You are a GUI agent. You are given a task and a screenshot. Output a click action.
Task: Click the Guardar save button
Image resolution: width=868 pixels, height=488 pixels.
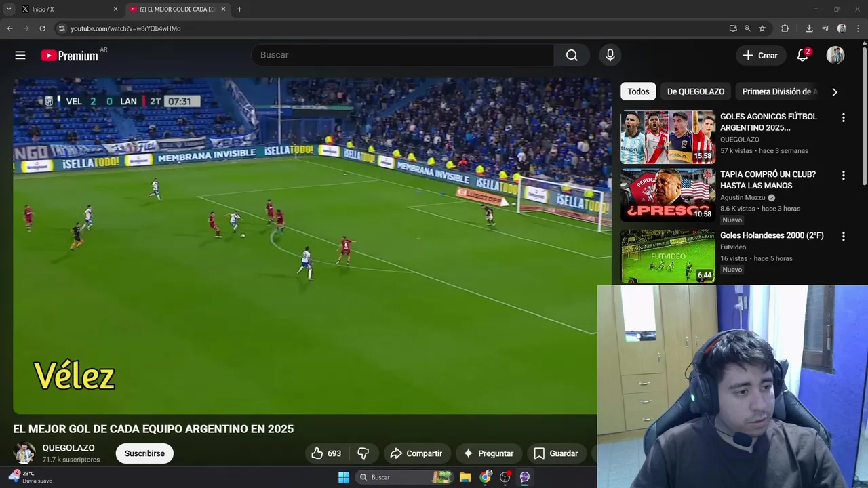[556, 453]
